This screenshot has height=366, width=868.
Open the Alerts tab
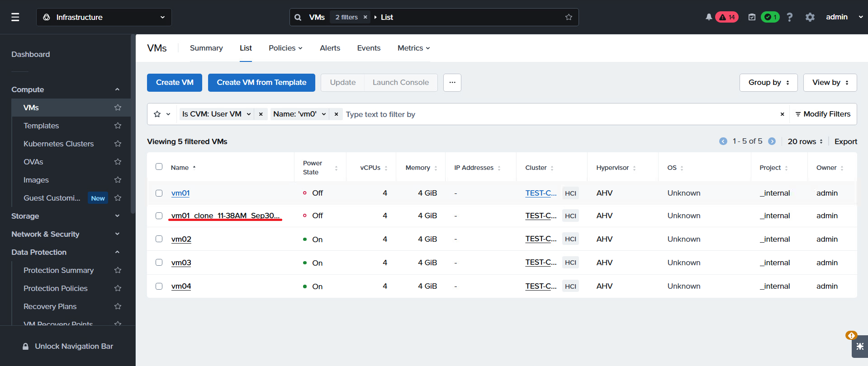pyautogui.click(x=330, y=48)
